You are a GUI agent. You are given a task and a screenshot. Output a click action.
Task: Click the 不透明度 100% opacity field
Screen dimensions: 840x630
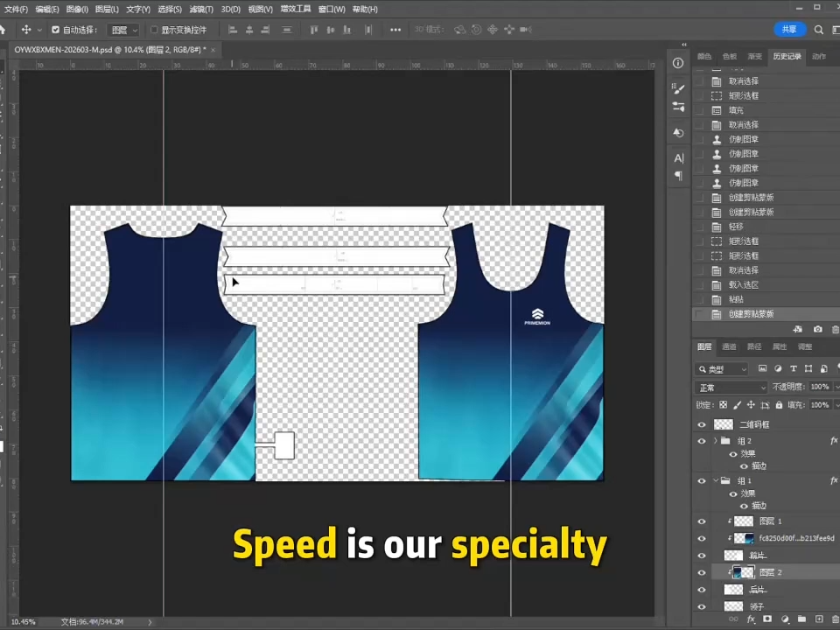pos(819,387)
